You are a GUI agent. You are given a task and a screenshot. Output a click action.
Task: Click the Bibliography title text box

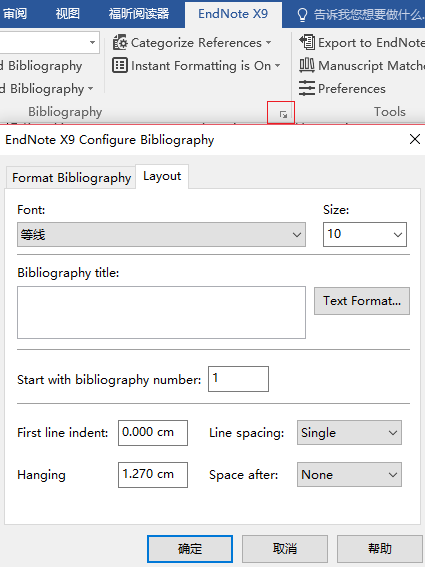[161, 312]
